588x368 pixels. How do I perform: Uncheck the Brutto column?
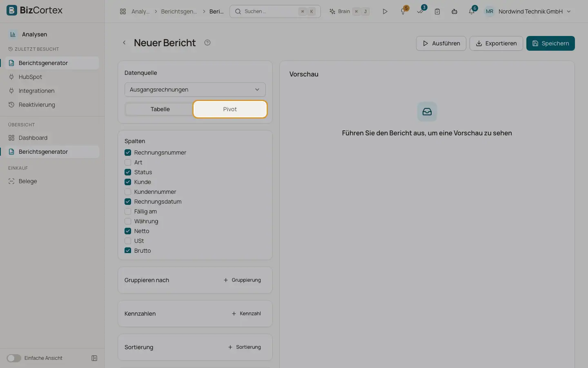[x=128, y=251]
